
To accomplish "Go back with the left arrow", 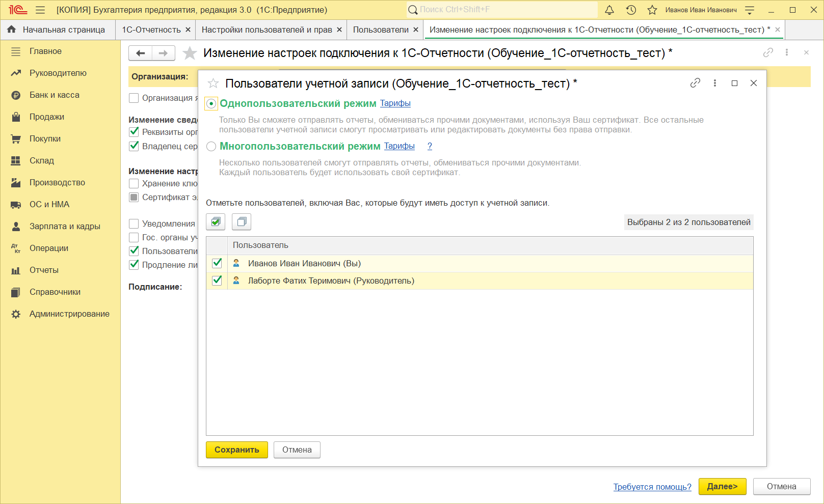I will click(x=140, y=53).
